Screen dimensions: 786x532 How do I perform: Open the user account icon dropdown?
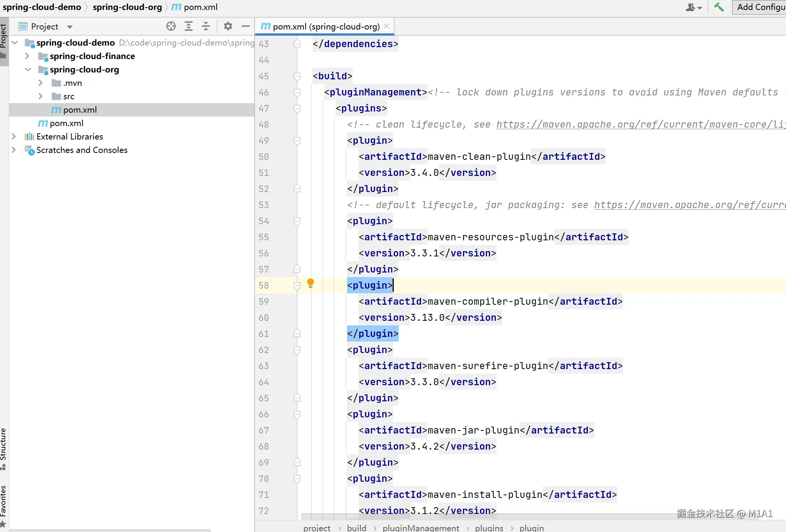coord(693,7)
